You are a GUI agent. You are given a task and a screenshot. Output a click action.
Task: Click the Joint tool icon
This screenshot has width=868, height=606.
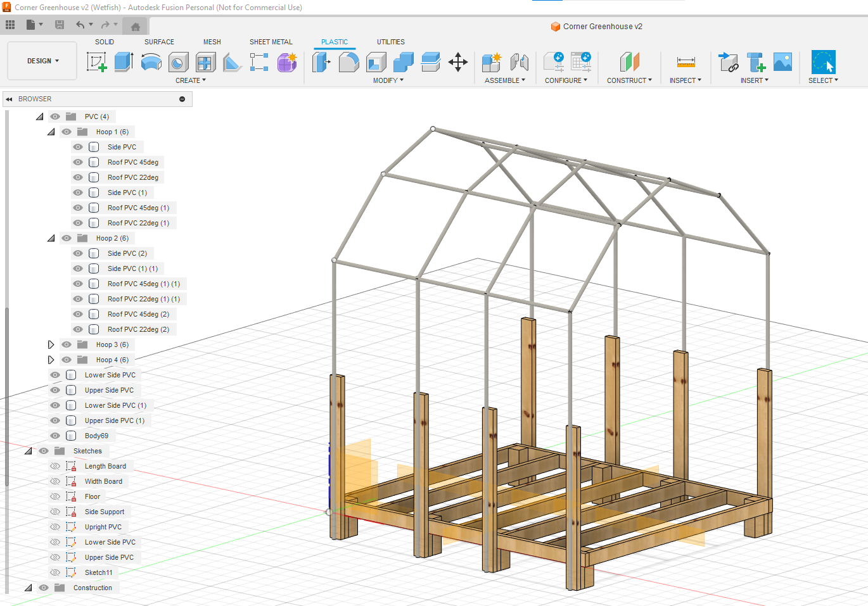click(x=519, y=62)
